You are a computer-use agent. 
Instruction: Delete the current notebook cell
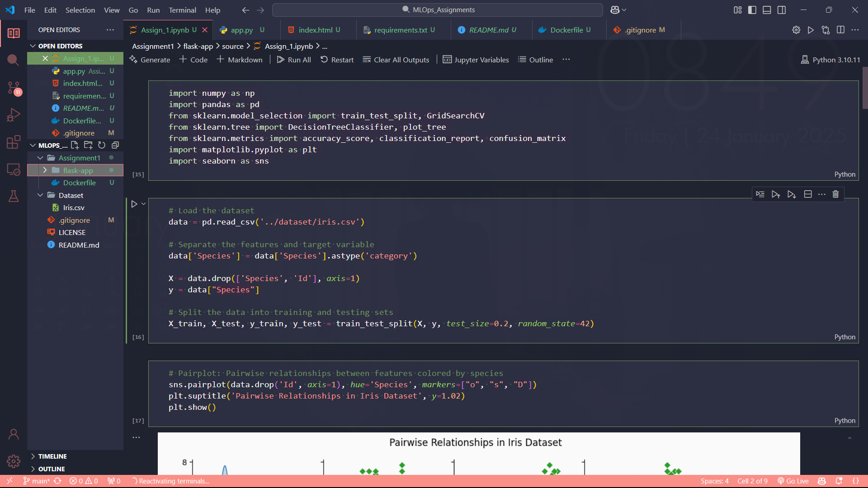pos(835,194)
